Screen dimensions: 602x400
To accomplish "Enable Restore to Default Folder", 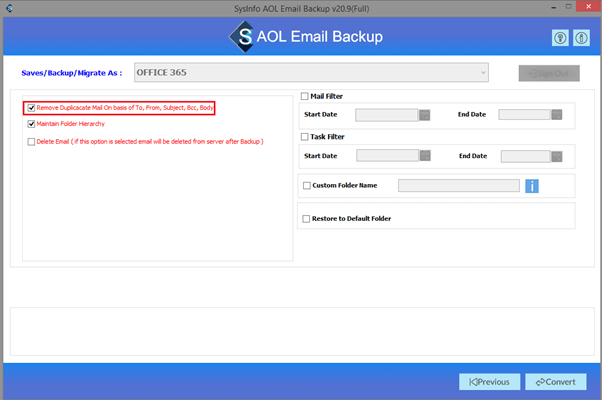I will pyautogui.click(x=306, y=218).
